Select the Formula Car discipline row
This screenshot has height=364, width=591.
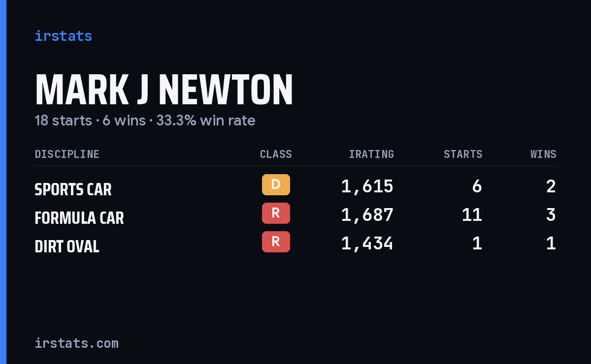pos(295,215)
